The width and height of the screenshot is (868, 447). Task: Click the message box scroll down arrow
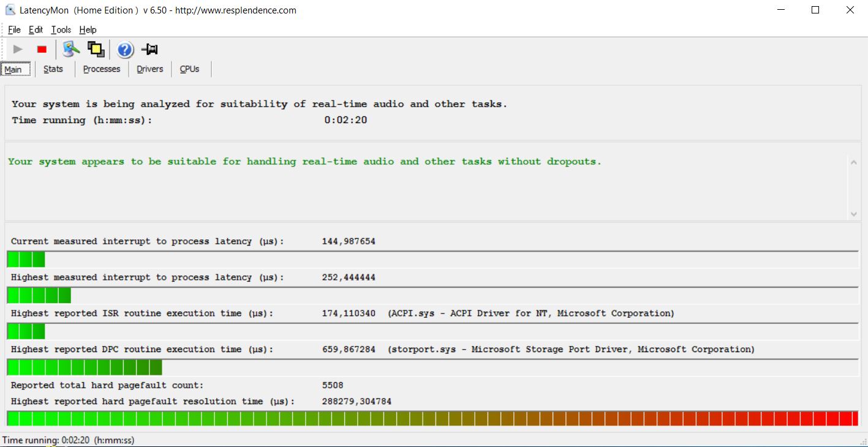point(854,214)
